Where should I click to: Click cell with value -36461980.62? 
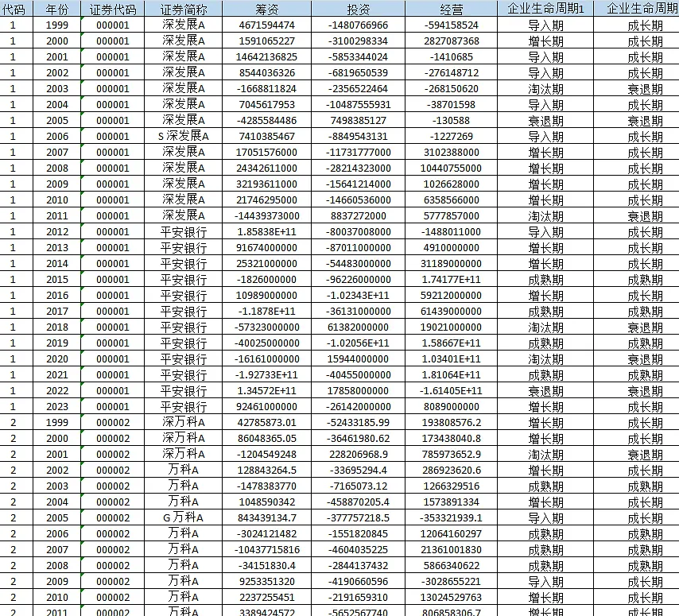pos(358,438)
